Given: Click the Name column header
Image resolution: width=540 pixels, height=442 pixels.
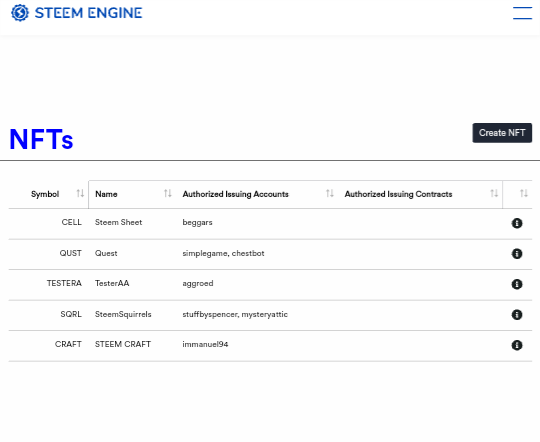Looking at the screenshot, I should (x=106, y=194).
